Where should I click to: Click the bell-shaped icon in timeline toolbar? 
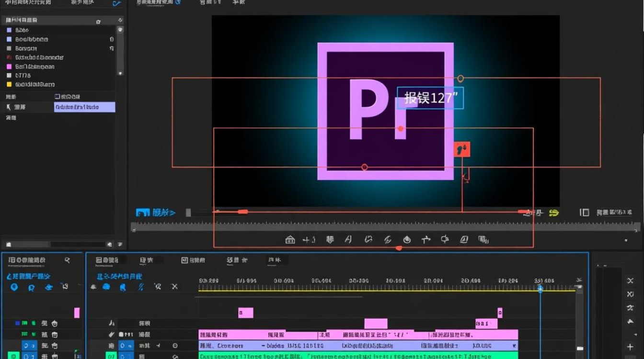93,287
